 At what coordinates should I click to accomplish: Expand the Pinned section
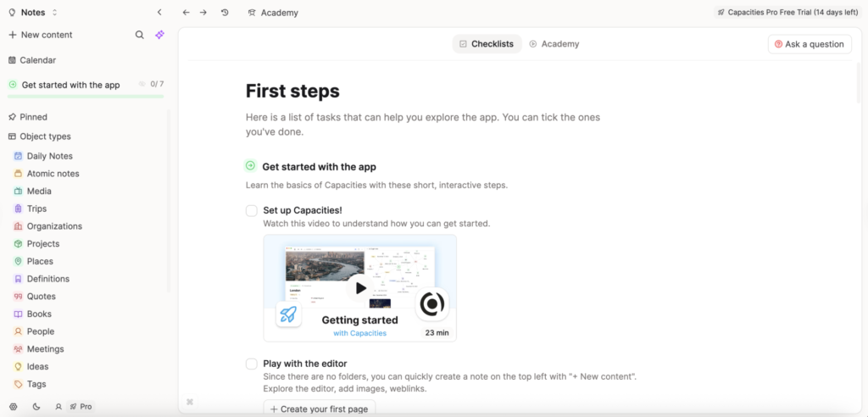34,117
